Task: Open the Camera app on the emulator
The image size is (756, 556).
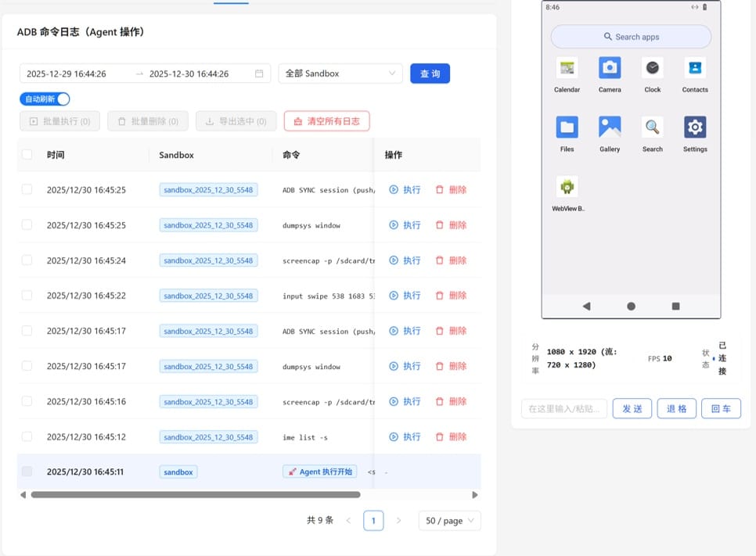Action: tap(610, 69)
